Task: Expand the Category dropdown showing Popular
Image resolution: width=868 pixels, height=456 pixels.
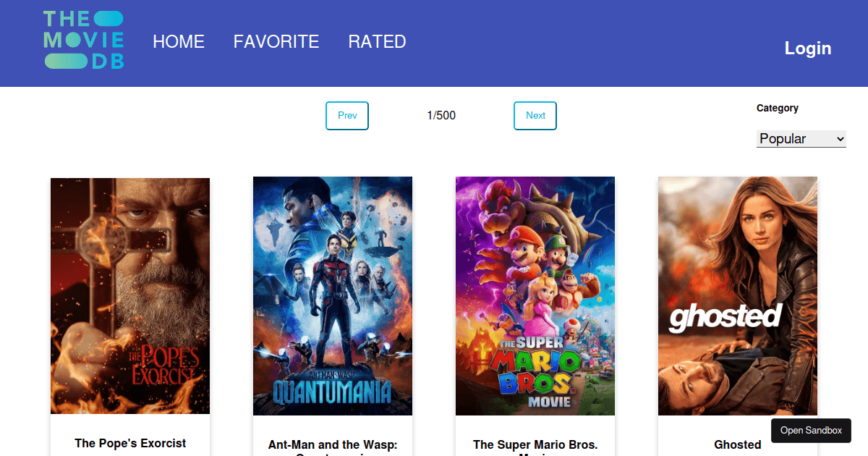Action: coord(801,138)
